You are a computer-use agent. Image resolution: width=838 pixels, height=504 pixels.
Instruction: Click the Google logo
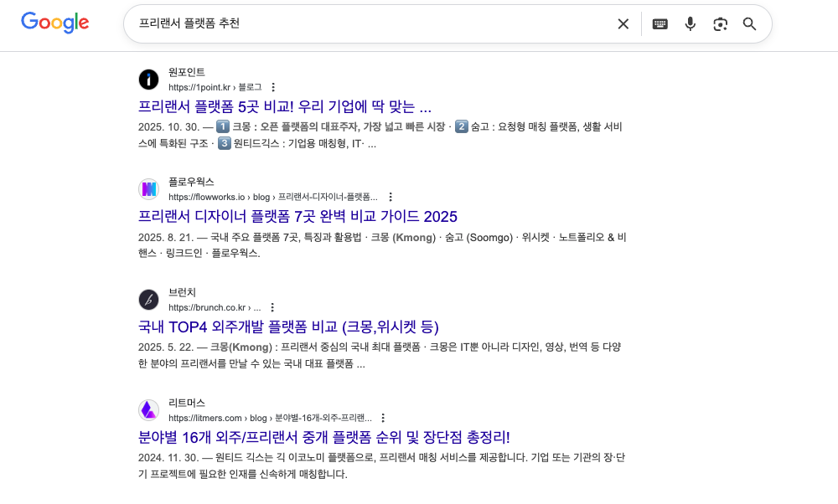[54, 23]
